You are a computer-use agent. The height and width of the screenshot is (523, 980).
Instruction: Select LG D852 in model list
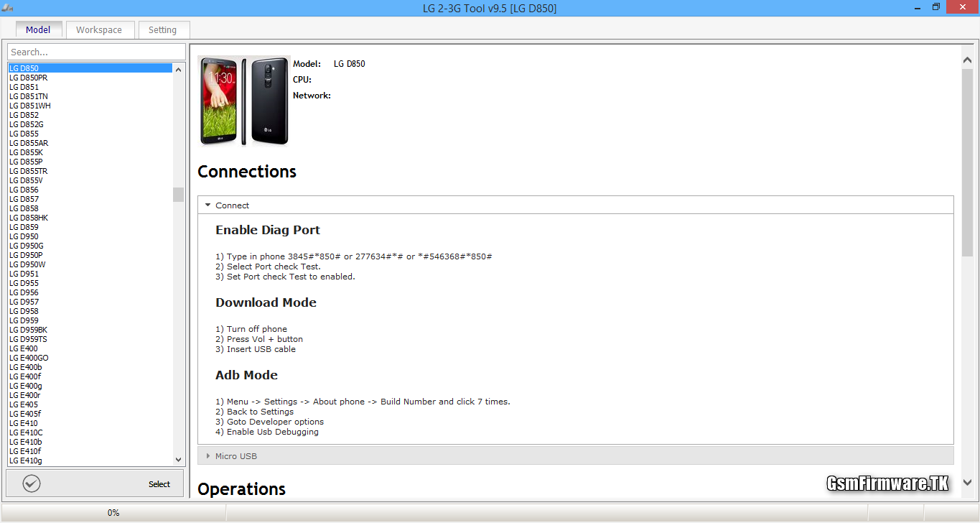(x=90, y=115)
